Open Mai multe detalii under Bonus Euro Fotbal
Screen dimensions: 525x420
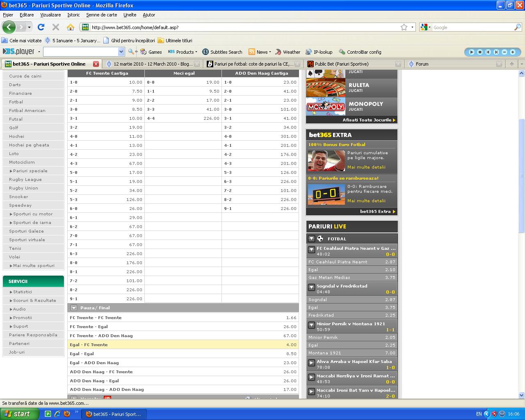pyautogui.click(x=366, y=167)
